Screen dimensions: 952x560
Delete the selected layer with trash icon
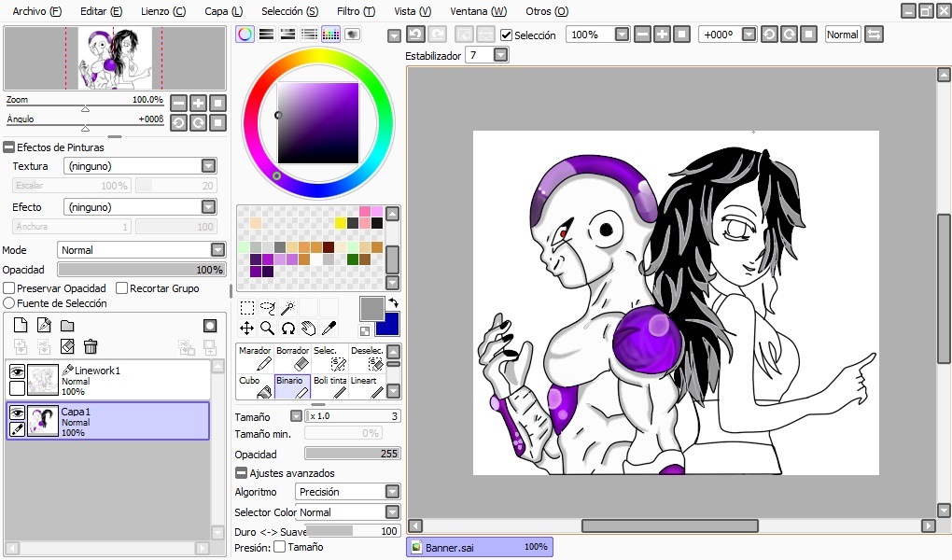coord(91,347)
